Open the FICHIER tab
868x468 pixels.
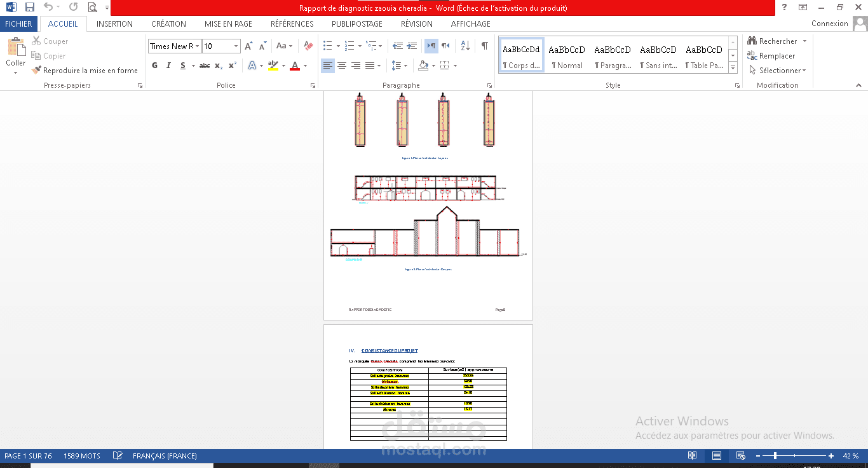click(18, 24)
